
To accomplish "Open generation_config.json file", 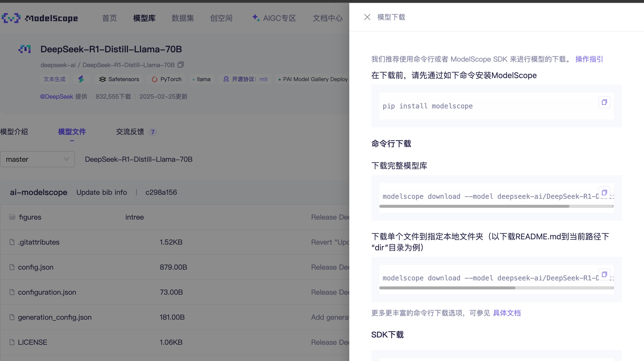I will coord(55,317).
